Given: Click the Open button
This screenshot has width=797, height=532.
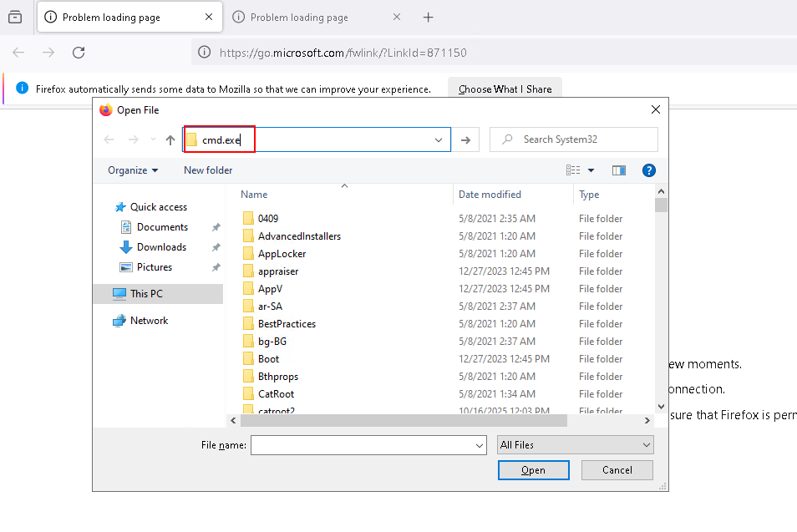Looking at the screenshot, I should [533, 470].
